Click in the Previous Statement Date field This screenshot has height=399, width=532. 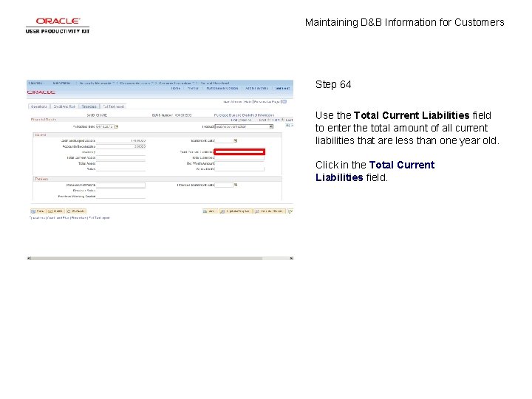pyautogui.click(x=224, y=185)
